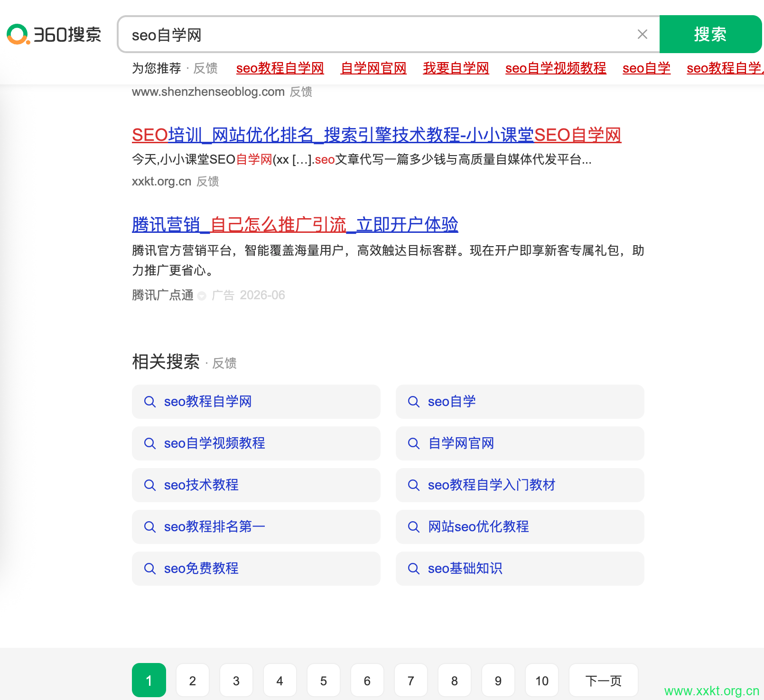Open result SEO培训_网站优化排名 小小课堂SEO自学网
The width and height of the screenshot is (764, 700).
coord(377,135)
